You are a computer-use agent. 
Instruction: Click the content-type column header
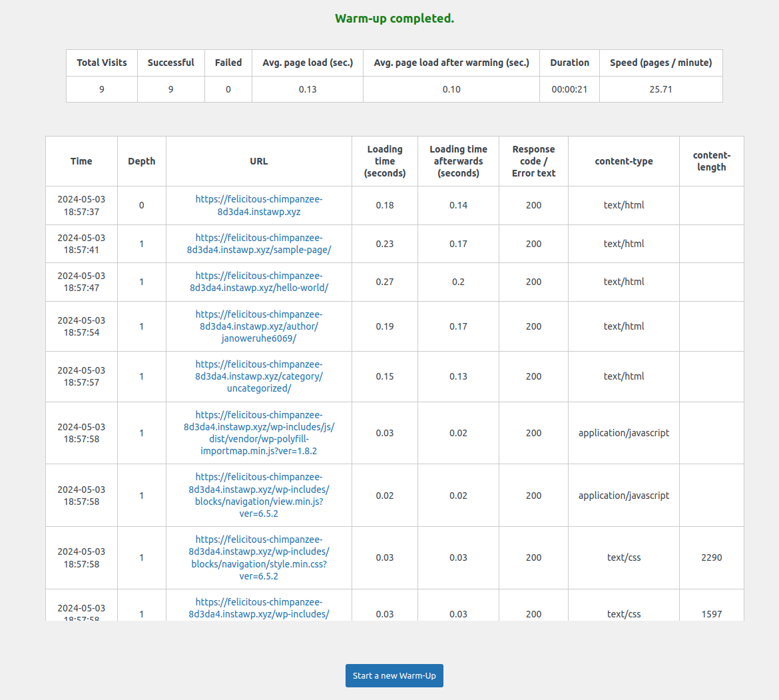point(623,161)
